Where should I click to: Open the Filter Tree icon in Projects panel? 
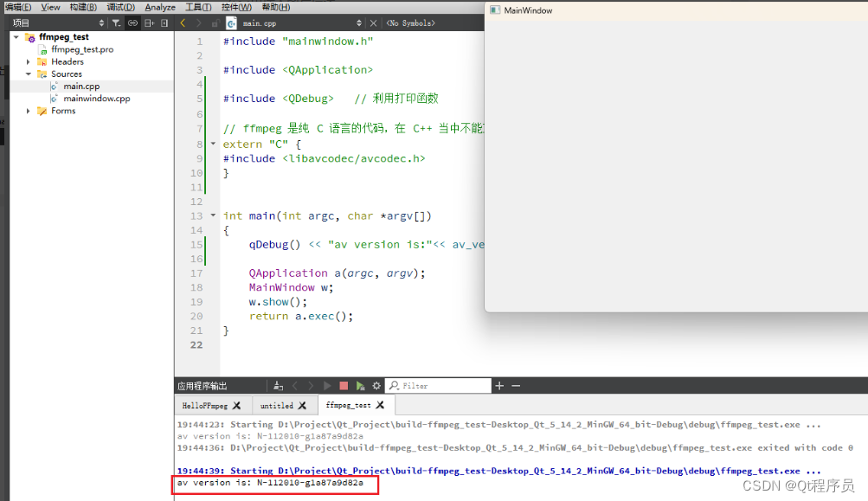pyautogui.click(x=117, y=22)
